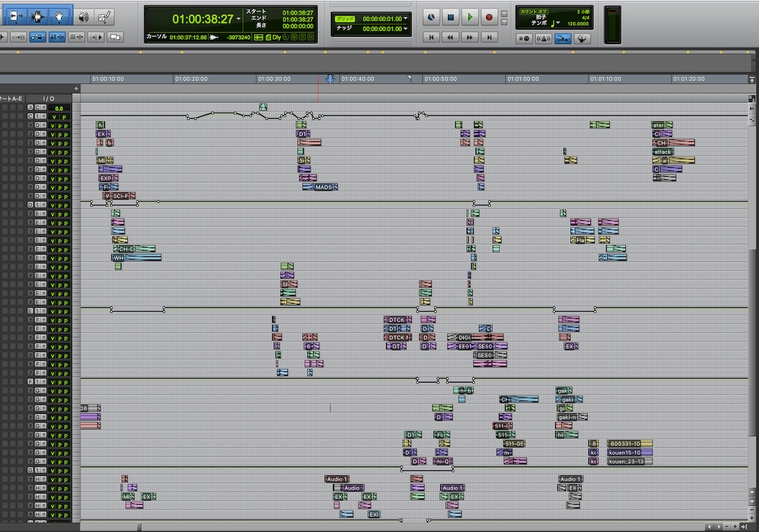Viewport: 759px width, 532px height.
Task: Select the Pencil tool
Action: pyautogui.click(x=105, y=16)
